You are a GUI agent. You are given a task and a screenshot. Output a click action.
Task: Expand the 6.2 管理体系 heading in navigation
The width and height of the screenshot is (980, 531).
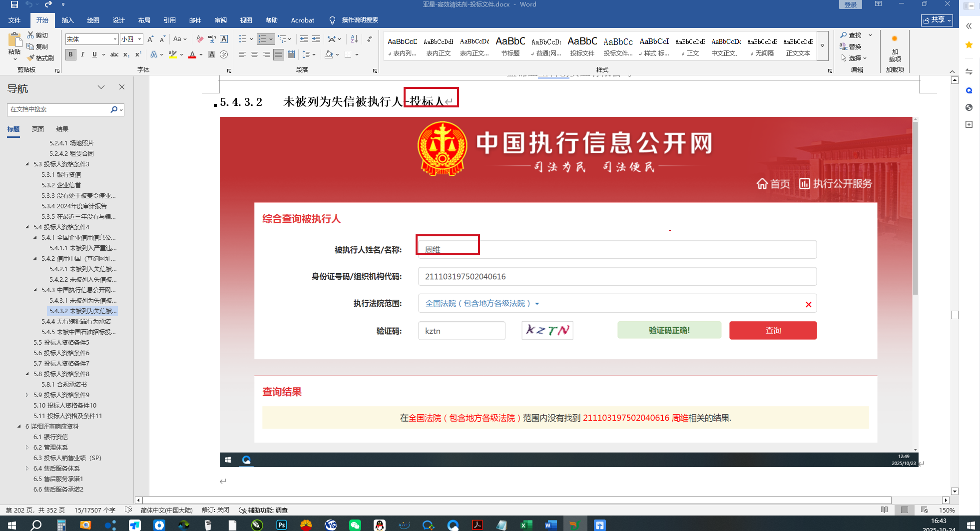(x=27, y=448)
